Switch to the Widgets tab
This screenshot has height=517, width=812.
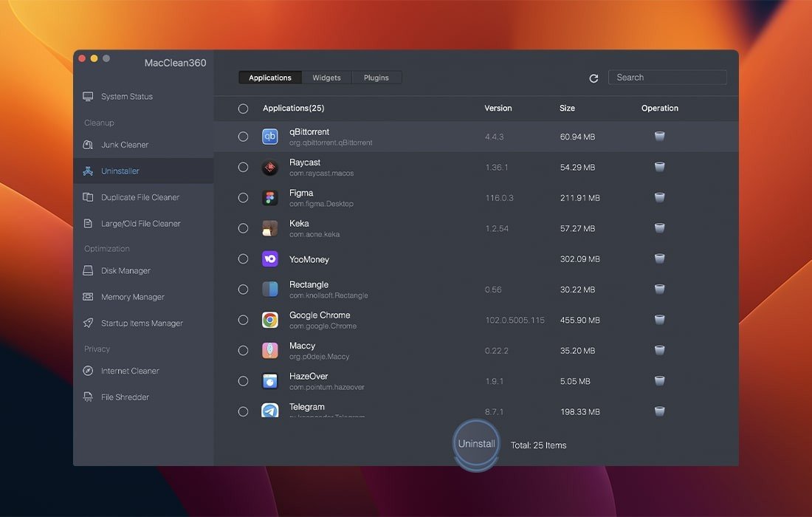[x=326, y=78]
